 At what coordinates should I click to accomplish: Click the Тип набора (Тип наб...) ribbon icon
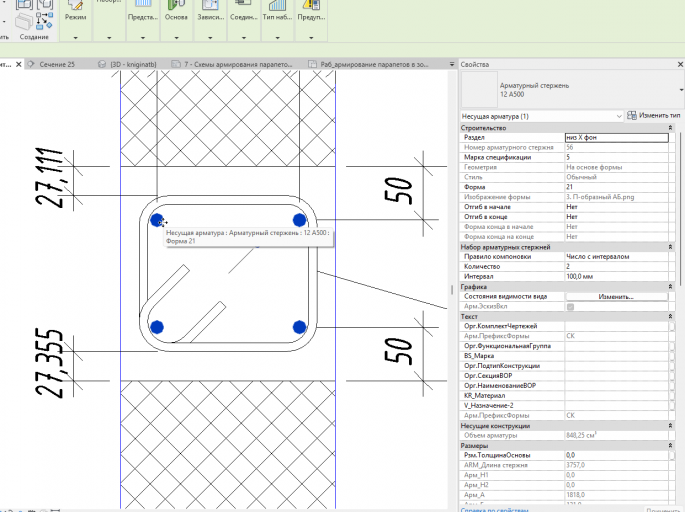[277, 5]
